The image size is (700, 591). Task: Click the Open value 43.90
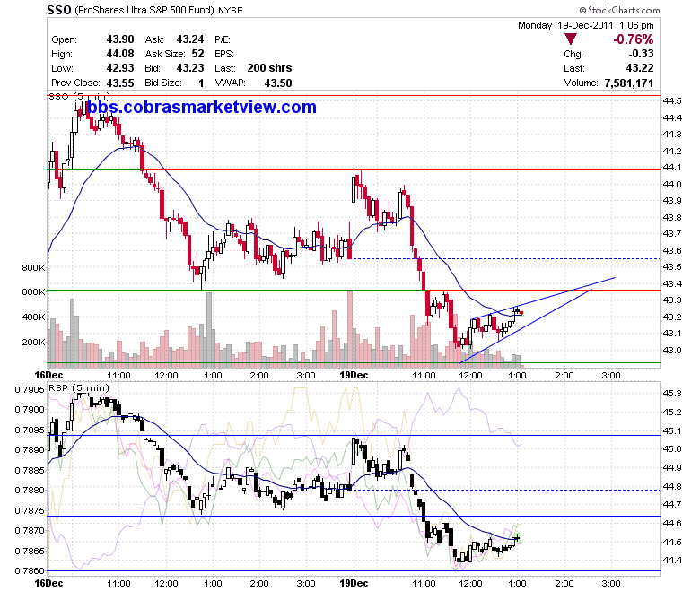pos(120,39)
